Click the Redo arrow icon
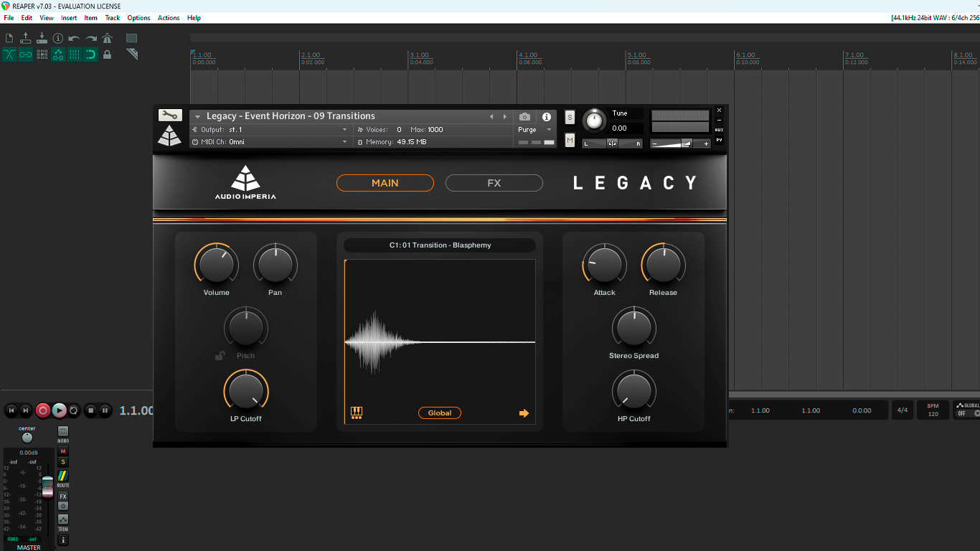This screenshot has width=980, height=551. coord(91,38)
